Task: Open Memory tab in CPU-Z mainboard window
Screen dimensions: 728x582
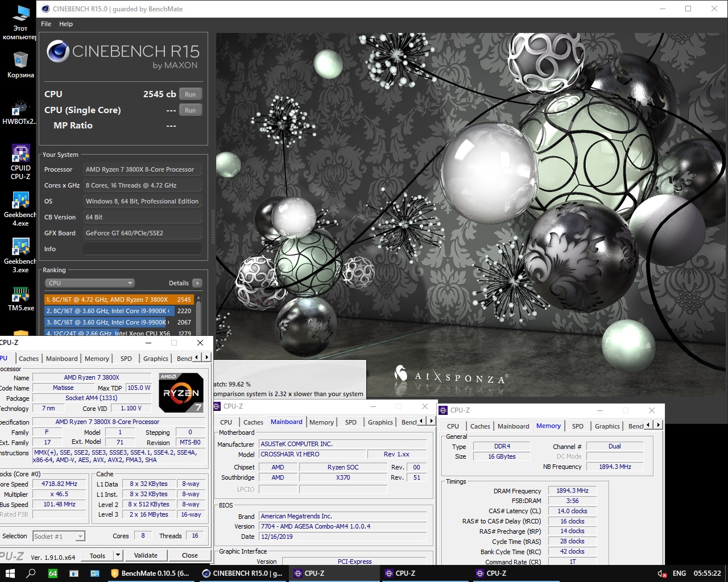Action: coord(321,422)
